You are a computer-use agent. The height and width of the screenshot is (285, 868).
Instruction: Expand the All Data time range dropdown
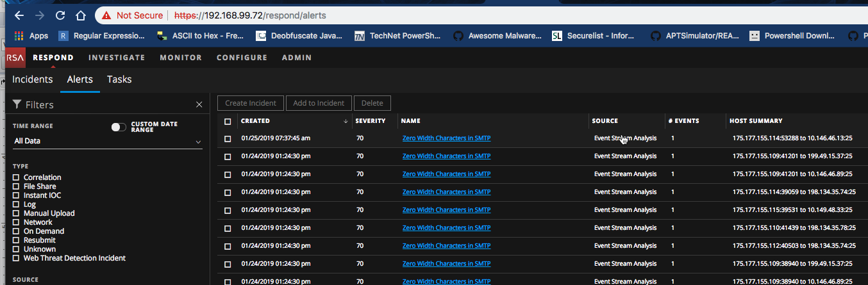coord(107,141)
